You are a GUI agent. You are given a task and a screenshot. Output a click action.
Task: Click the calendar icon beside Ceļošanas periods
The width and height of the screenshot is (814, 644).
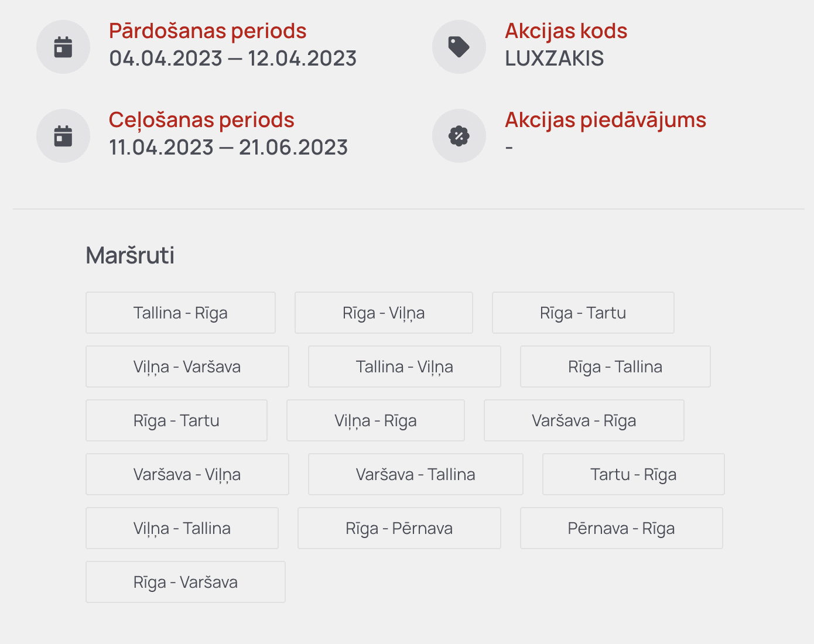pyautogui.click(x=63, y=136)
